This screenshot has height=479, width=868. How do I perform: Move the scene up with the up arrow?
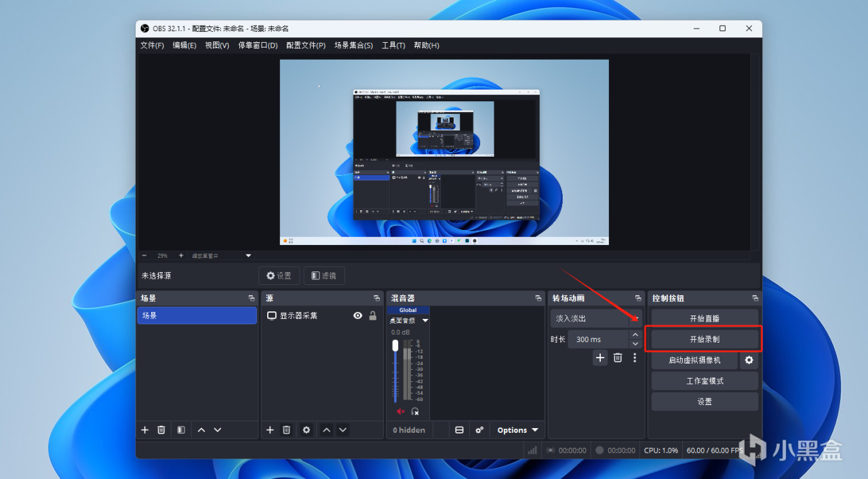[201, 430]
